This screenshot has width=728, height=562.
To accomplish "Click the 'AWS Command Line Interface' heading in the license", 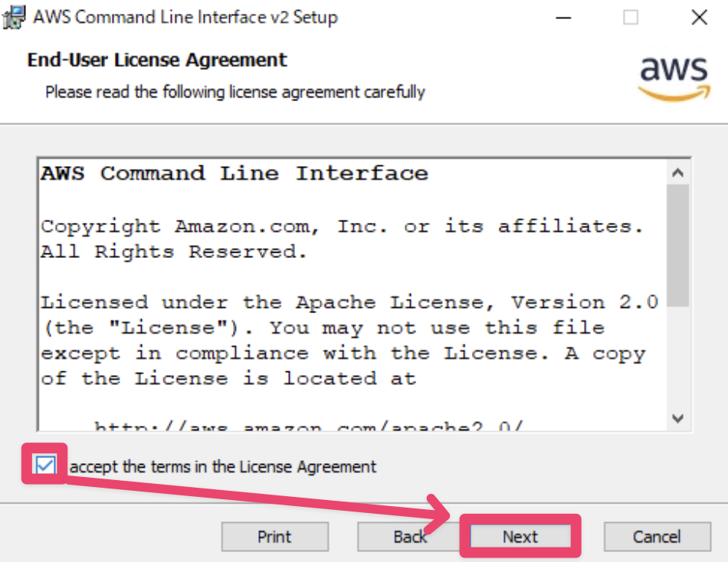I will click(x=234, y=174).
